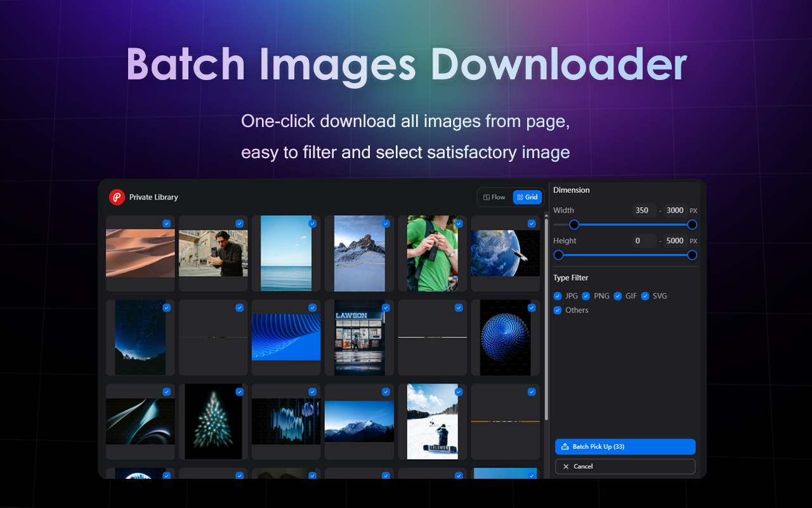Click Batch Pick Up (33) button
The image size is (812, 508).
[x=625, y=446]
